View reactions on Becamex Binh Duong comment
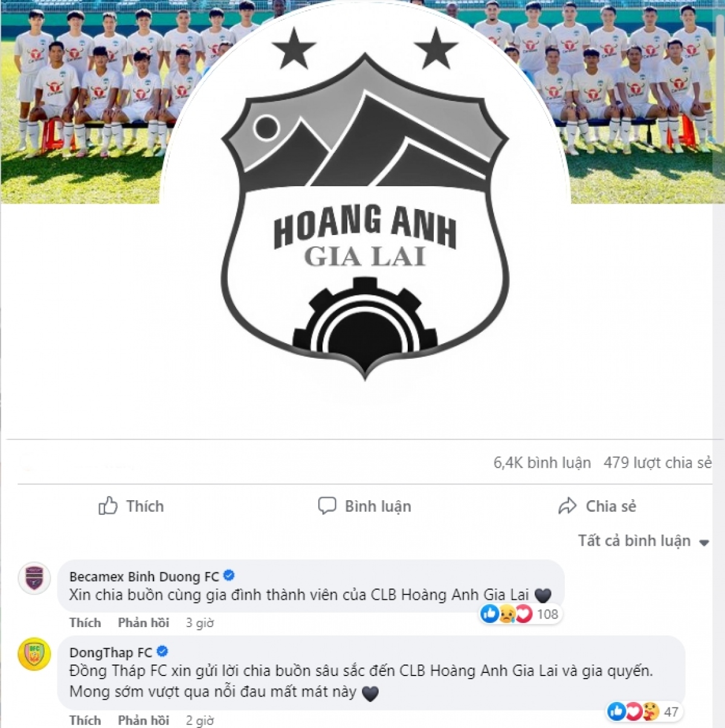This screenshot has width=725, height=728. (520, 614)
